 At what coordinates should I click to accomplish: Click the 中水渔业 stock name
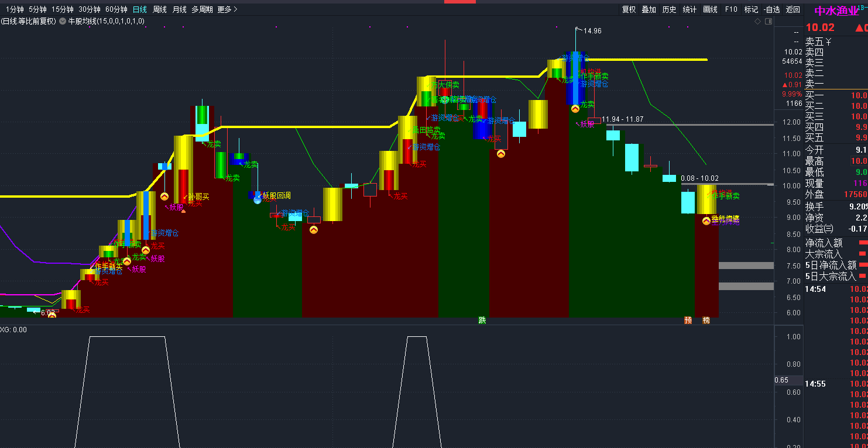(836, 11)
